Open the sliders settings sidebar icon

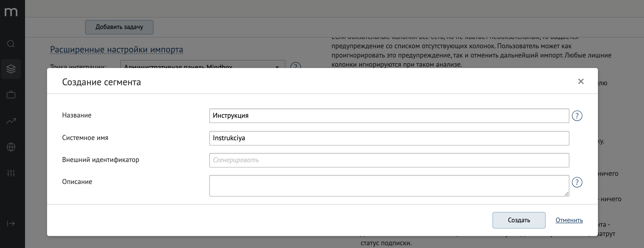click(11, 173)
